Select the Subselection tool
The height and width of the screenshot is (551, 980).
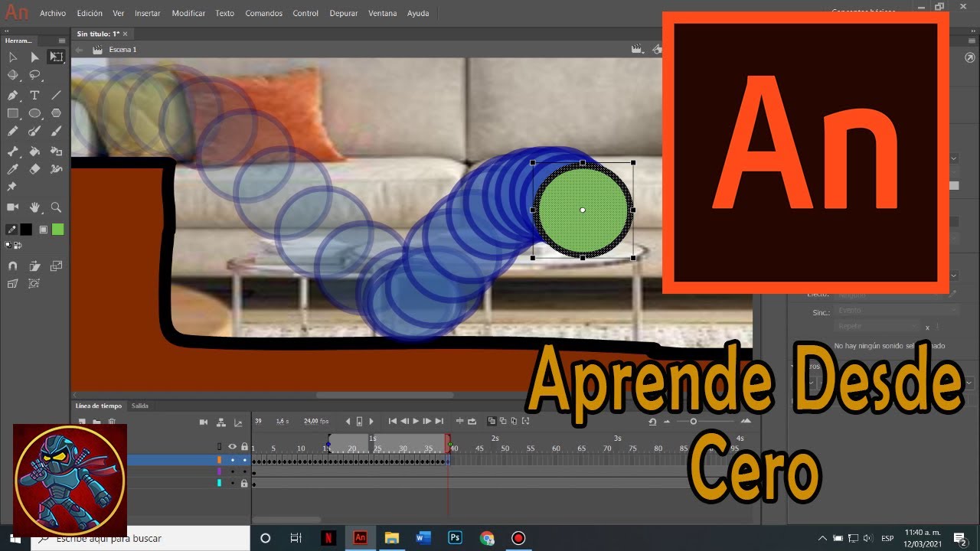[34, 57]
